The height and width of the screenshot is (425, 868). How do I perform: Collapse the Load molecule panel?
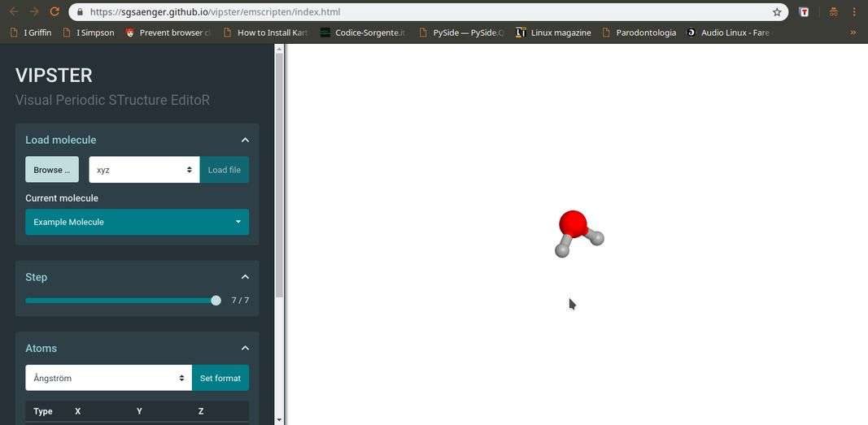(x=245, y=140)
